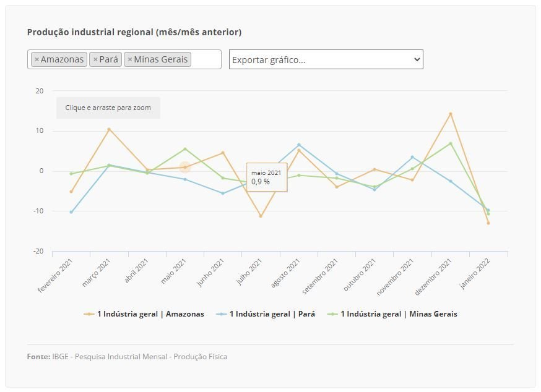Click the Amazonas data point for maio 2021
541x392 pixels.
[x=185, y=168]
